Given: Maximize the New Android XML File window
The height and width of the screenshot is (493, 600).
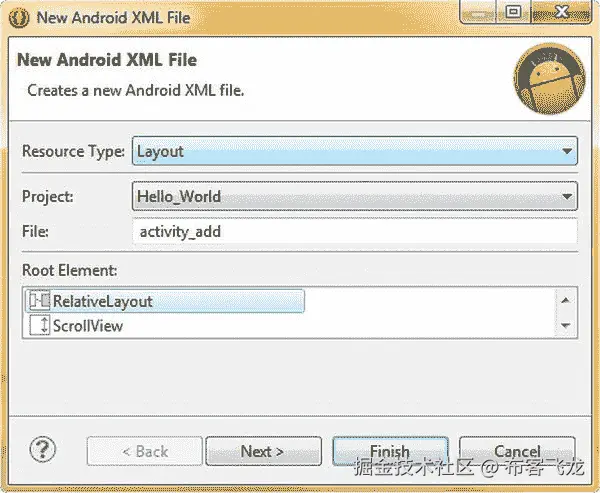Looking at the screenshot, I should pos(513,12).
